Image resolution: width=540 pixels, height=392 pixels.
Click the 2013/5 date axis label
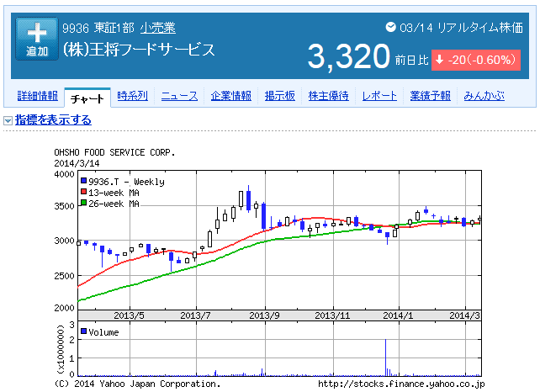(x=129, y=315)
